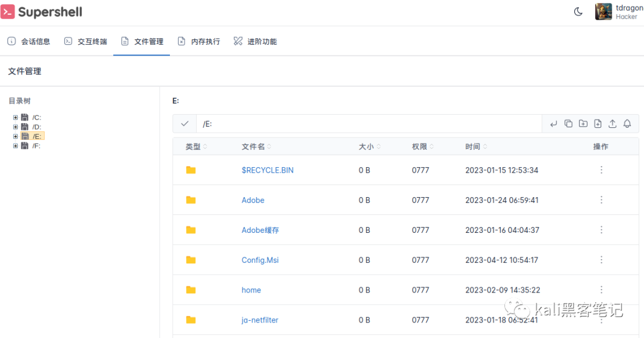Screen dimensions: 644x338
Task: Switch to the 会话信息 tab
Action: (x=29, y=41)
